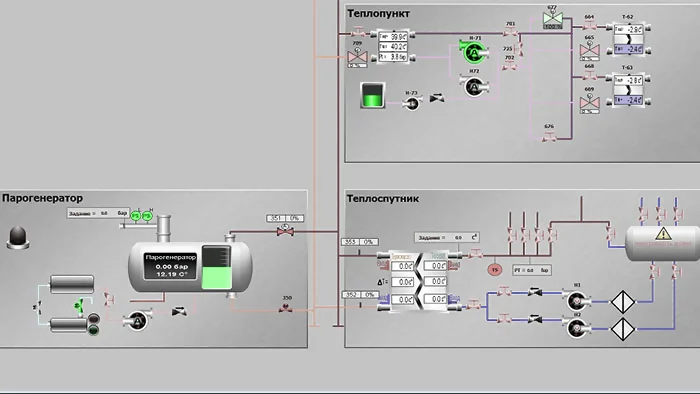Select the check valve after pump H-73

tap(437, 98)
